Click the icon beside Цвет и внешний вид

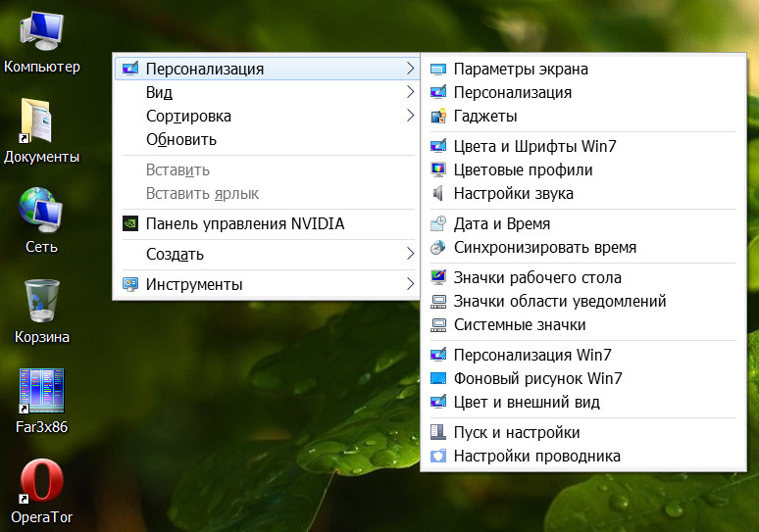tap(438, 402)
